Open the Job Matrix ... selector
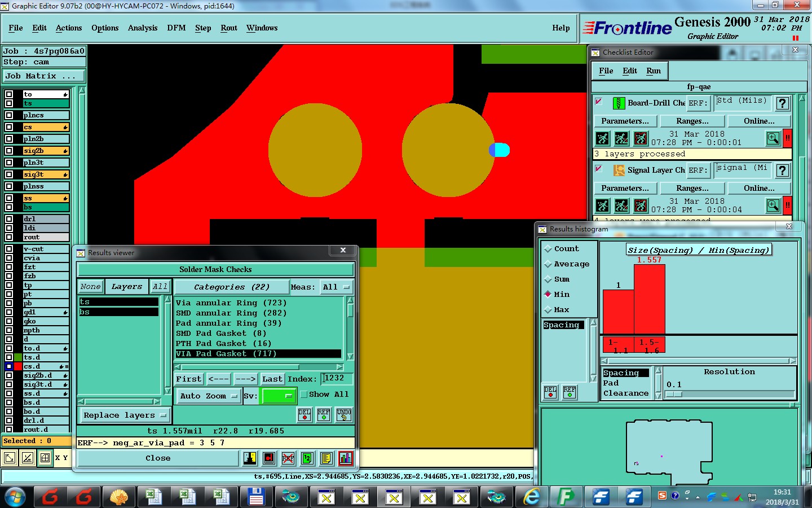 tap(44, 76)
